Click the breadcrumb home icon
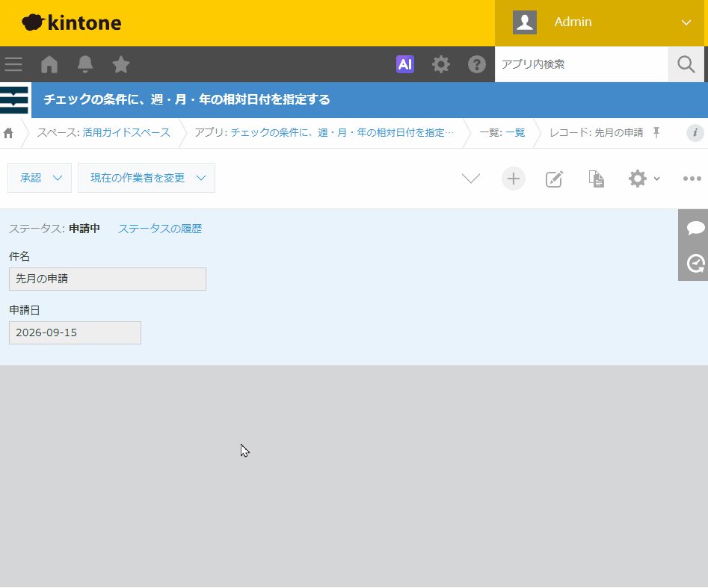Viewport: 708px width, 588px height. [8, 133]
